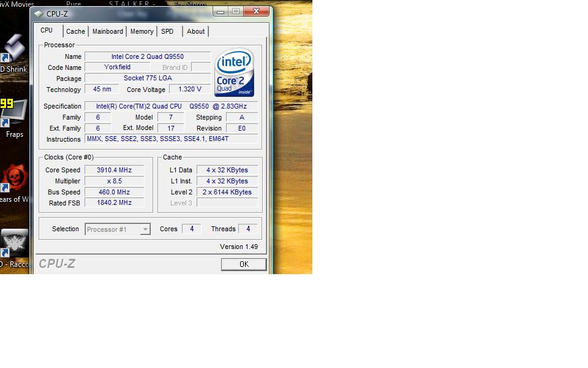Click the L1 Inst. cache value
The height and width of the screenshot is (368, 588).
227,181
